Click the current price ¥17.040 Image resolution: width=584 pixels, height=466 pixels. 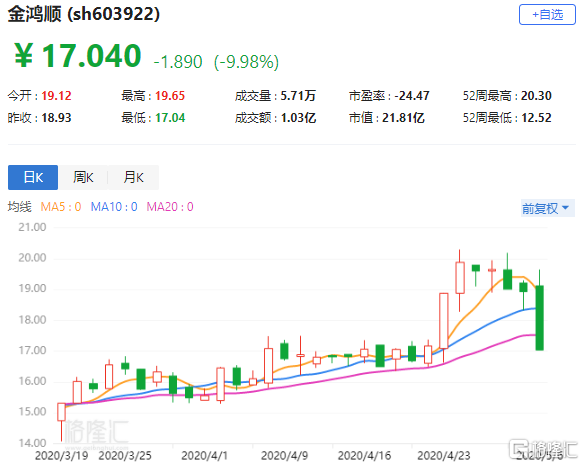[77, 56]
